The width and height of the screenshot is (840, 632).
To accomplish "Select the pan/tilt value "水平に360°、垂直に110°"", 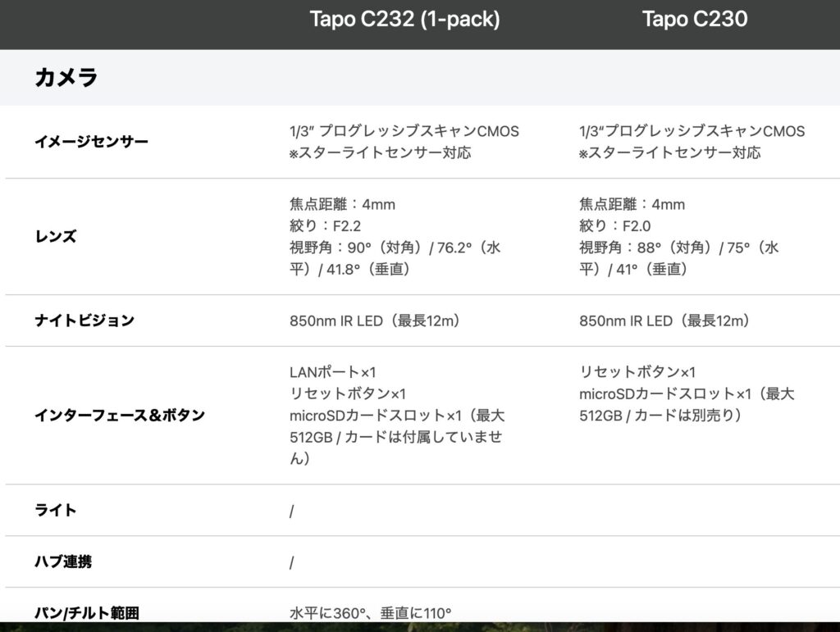I will (x=370, y=613).
